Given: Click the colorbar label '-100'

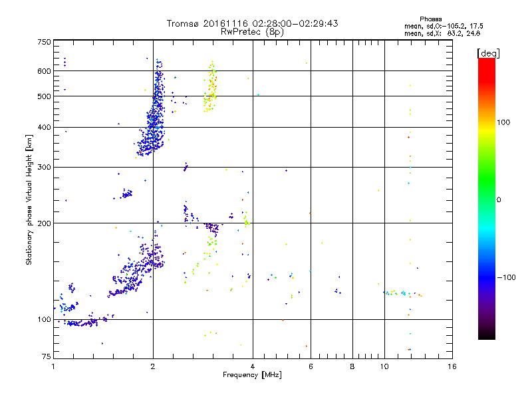Looking at the screenshot, I should 506,277.
